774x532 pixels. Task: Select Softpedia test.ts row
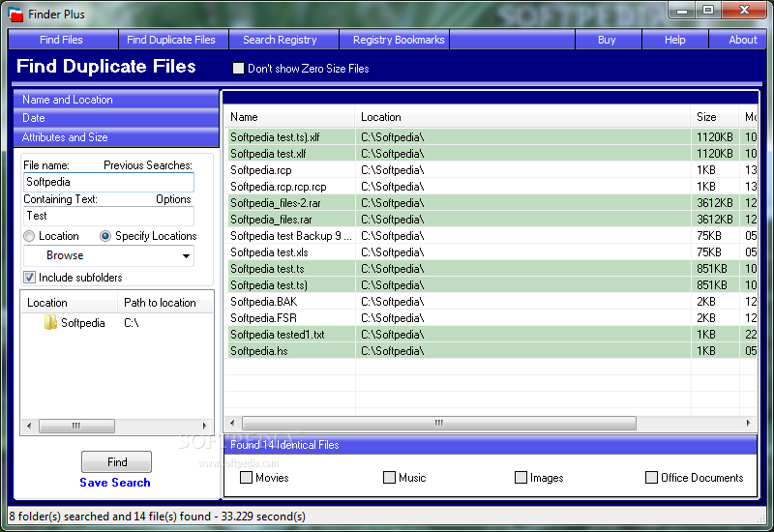point(492,269)
